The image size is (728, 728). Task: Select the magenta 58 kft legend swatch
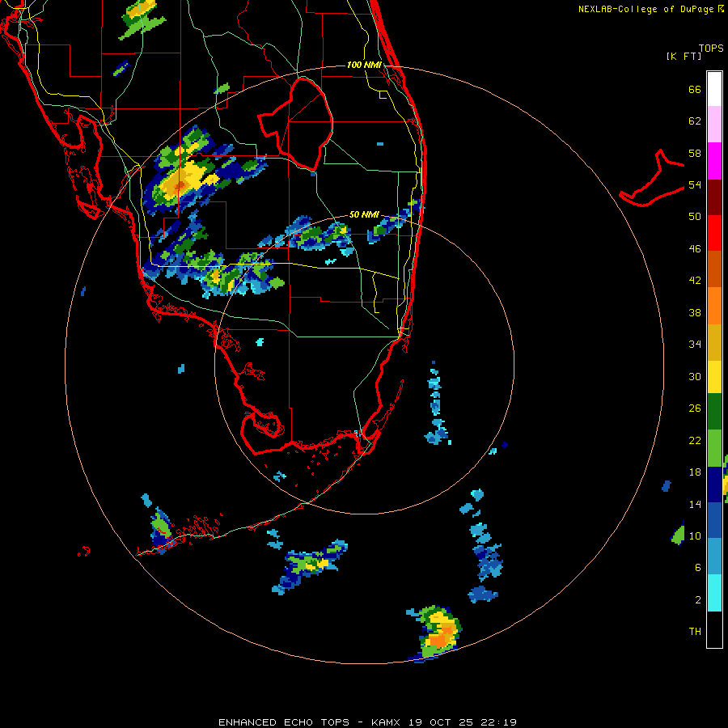tap(714, 161)
